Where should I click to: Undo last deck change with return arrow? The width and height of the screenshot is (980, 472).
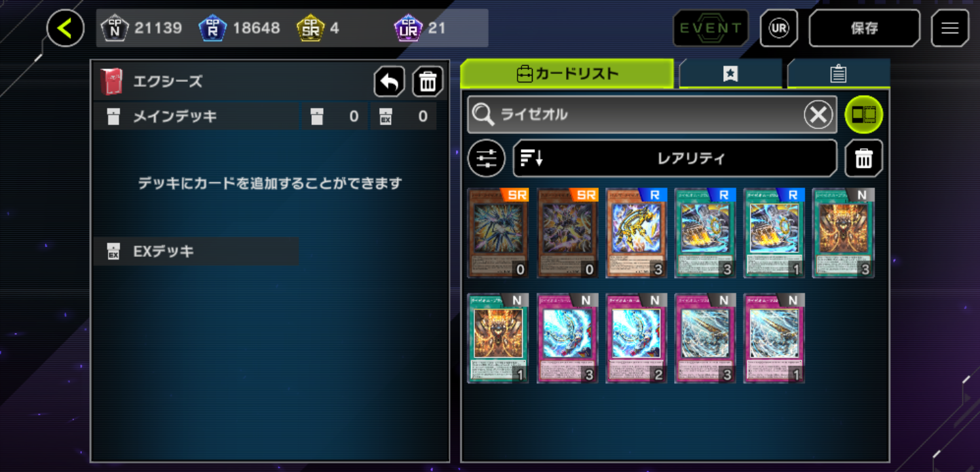[x=389, y=82]
